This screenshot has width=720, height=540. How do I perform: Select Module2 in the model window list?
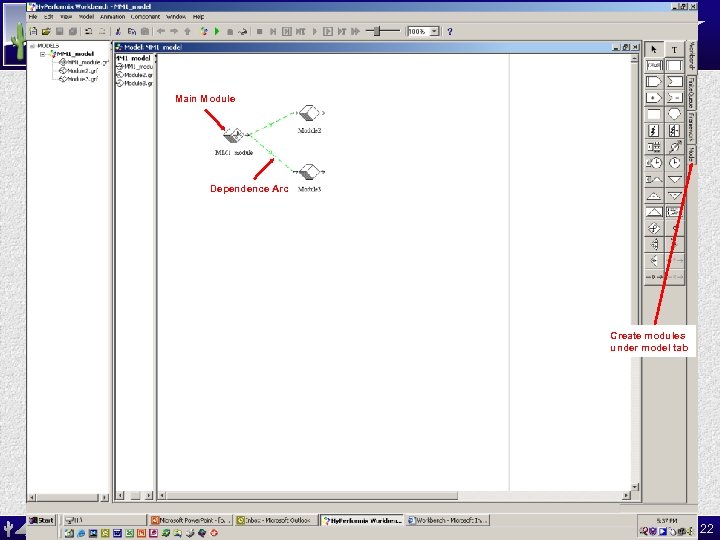[x=135, y=75]
